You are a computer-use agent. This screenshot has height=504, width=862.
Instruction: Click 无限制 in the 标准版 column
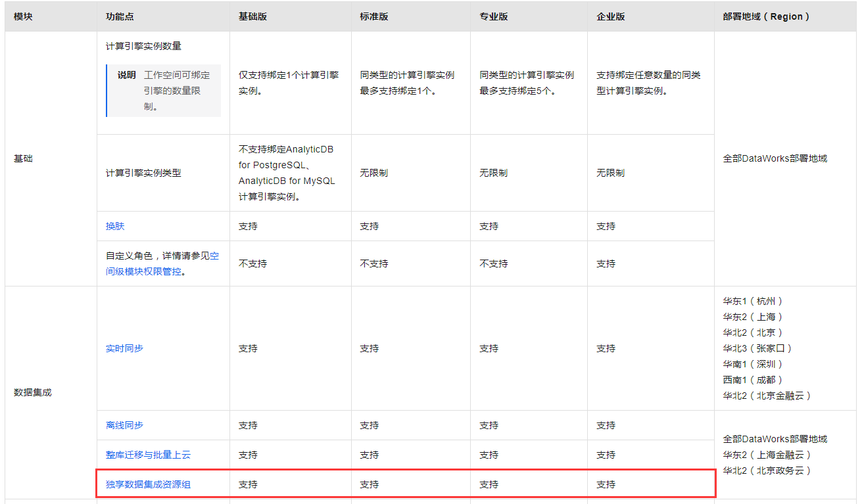point(374,173)
